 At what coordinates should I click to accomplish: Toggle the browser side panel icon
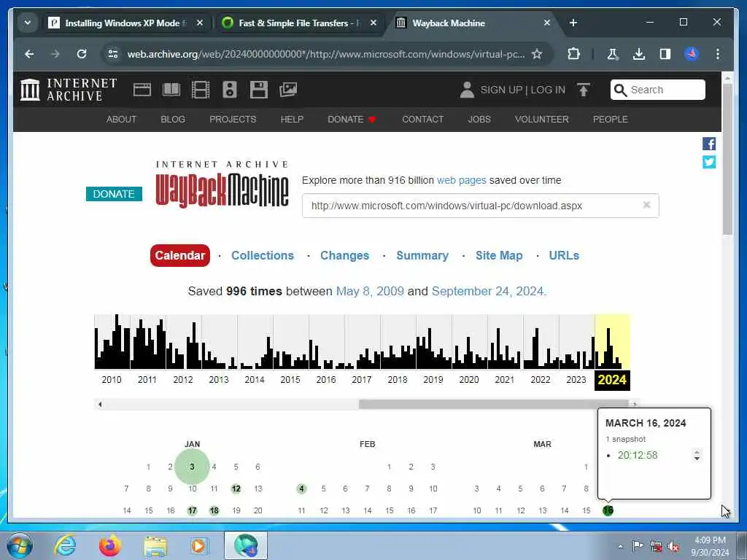click(665, 54)
